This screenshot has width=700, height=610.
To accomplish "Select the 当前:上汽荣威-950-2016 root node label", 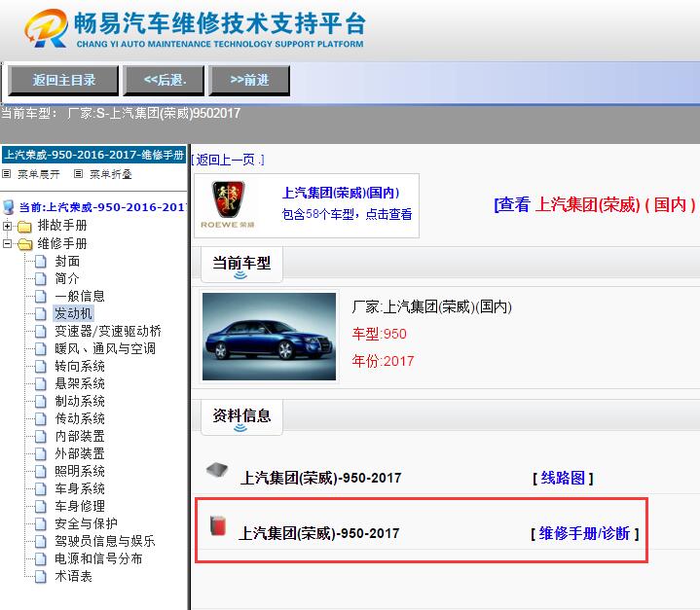I will 102,207.
